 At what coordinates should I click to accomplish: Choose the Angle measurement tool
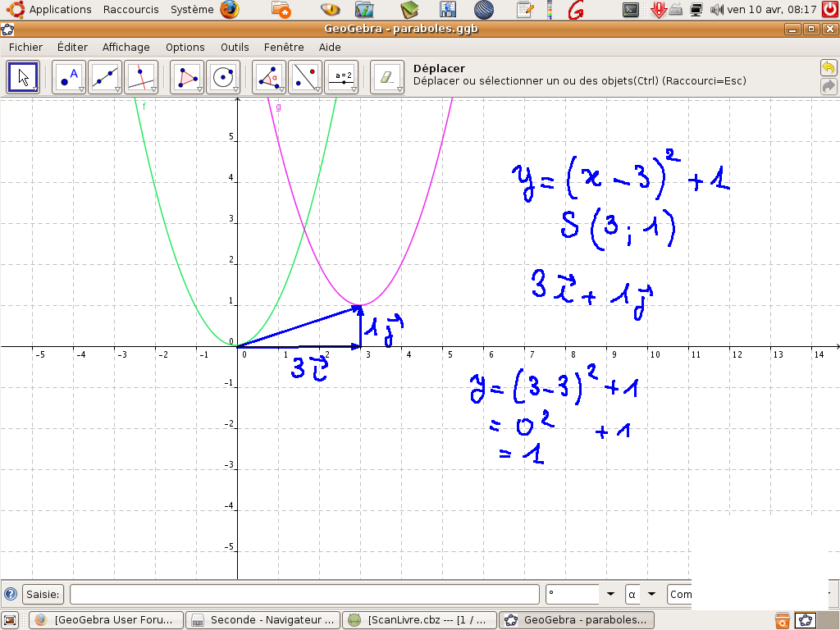point(269,78)
